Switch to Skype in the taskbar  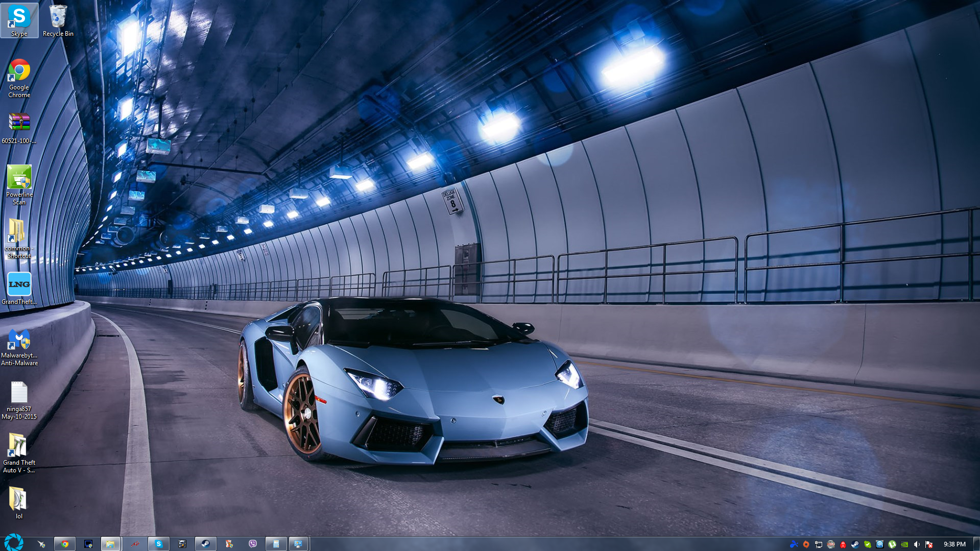point(158,544)
